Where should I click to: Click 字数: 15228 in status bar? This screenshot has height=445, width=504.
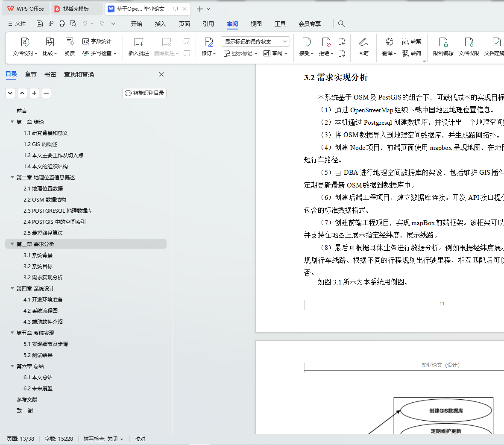coord(59,439)
